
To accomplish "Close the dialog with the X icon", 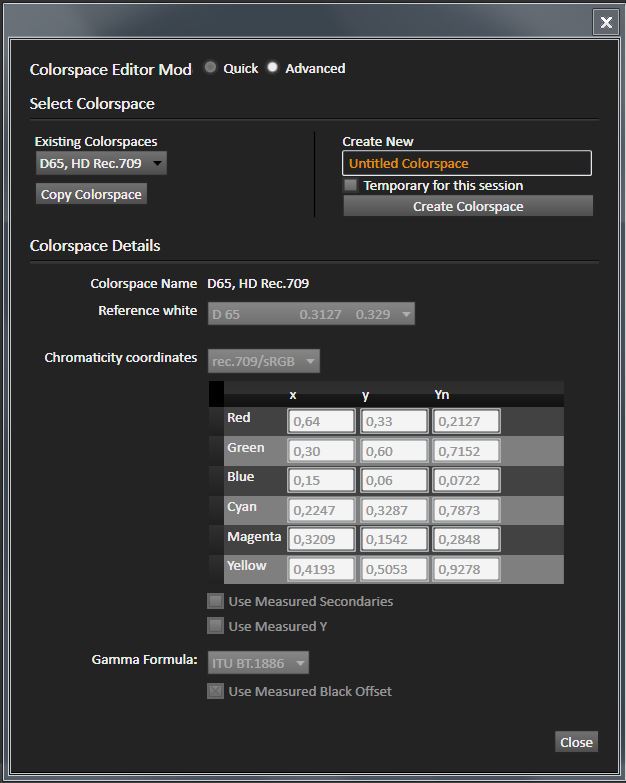I will coord(605,22).
